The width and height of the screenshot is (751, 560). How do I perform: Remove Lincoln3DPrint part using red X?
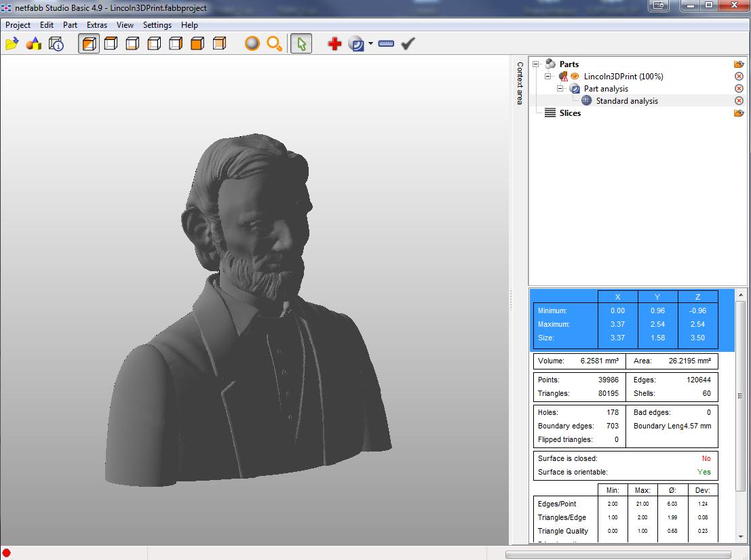point(739,77)
